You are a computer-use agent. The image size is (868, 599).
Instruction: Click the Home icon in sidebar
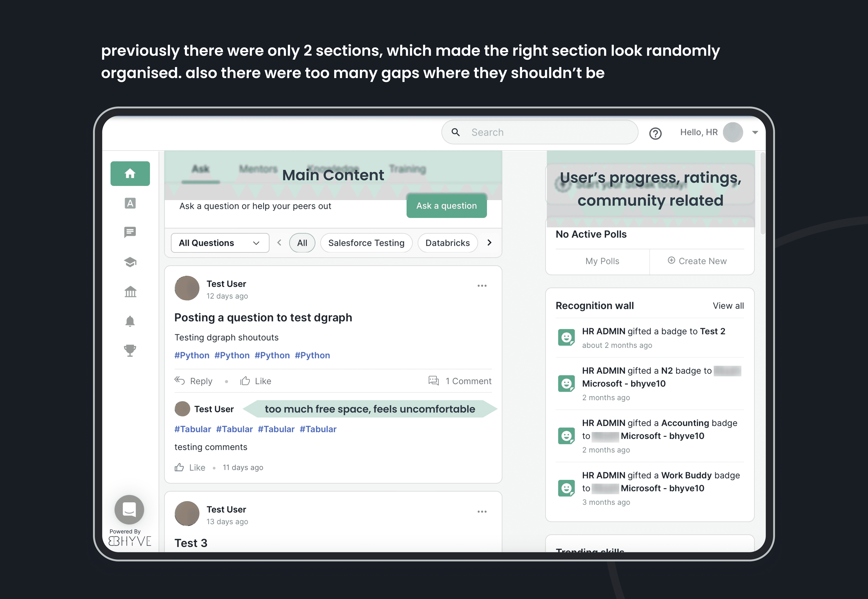[x=130, y=173]
